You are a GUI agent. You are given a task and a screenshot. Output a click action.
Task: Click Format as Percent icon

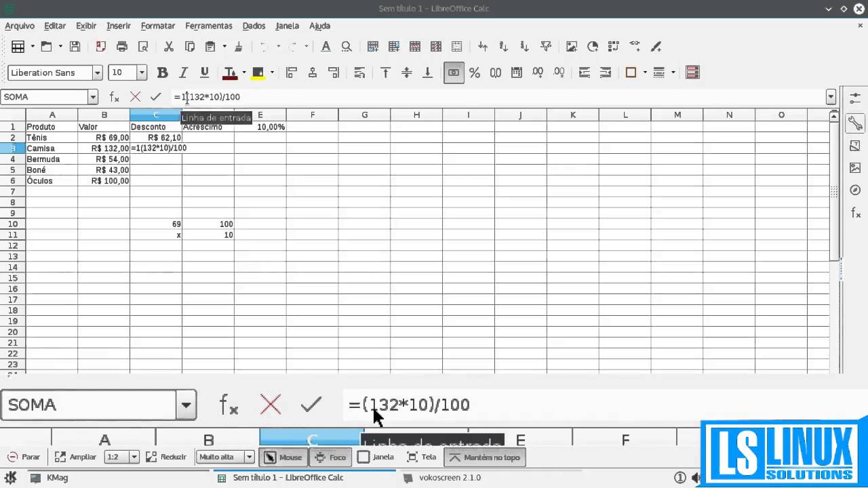point(475,73)
